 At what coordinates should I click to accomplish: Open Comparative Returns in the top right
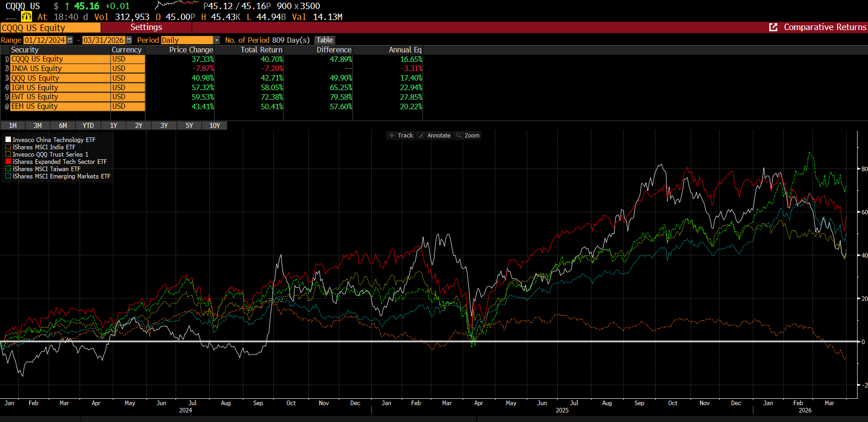pos(824,27)
